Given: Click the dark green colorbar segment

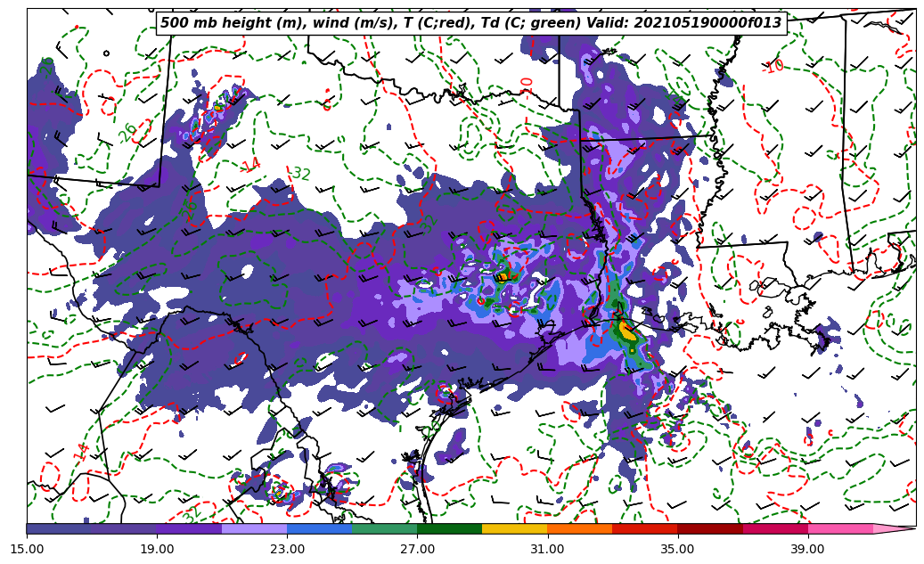Looking at the screenshot, I should pyautogui.click(x=449, y=528).
